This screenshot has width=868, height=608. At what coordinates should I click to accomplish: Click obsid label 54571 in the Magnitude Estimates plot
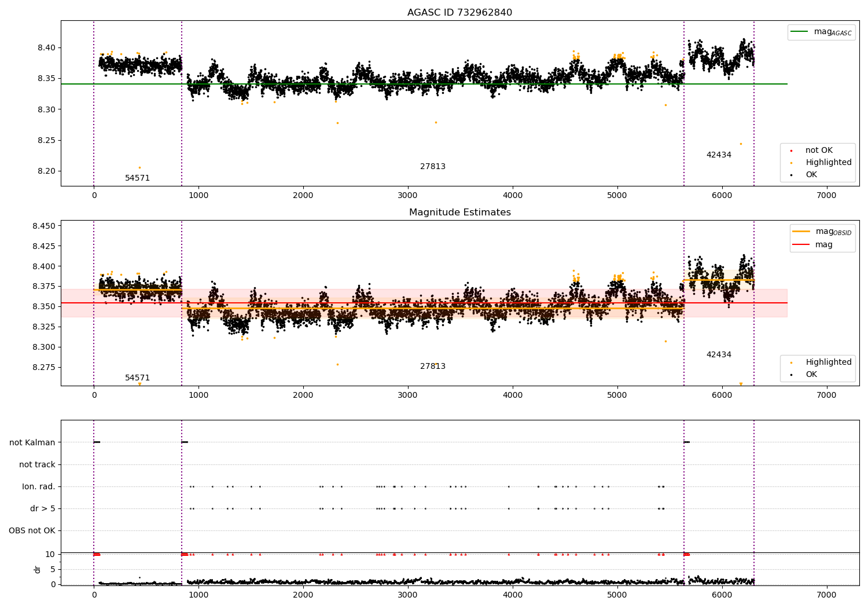tap(138, 378)
